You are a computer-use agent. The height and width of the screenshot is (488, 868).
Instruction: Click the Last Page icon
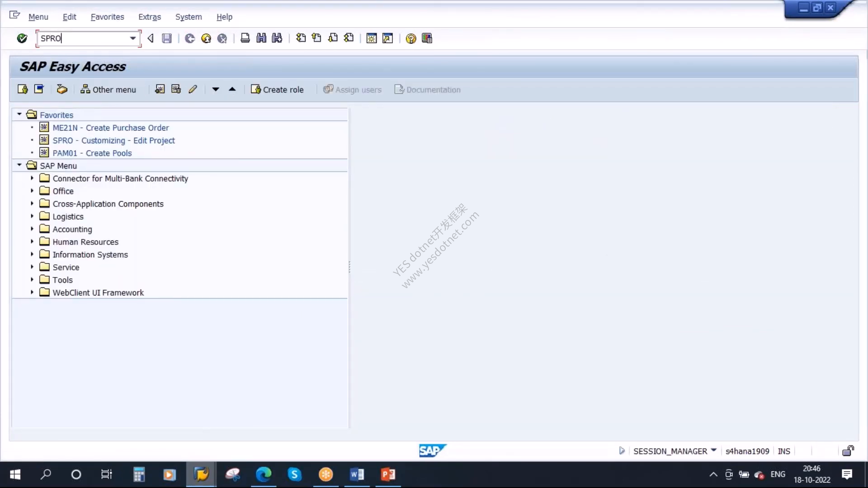tap(349, 38)
